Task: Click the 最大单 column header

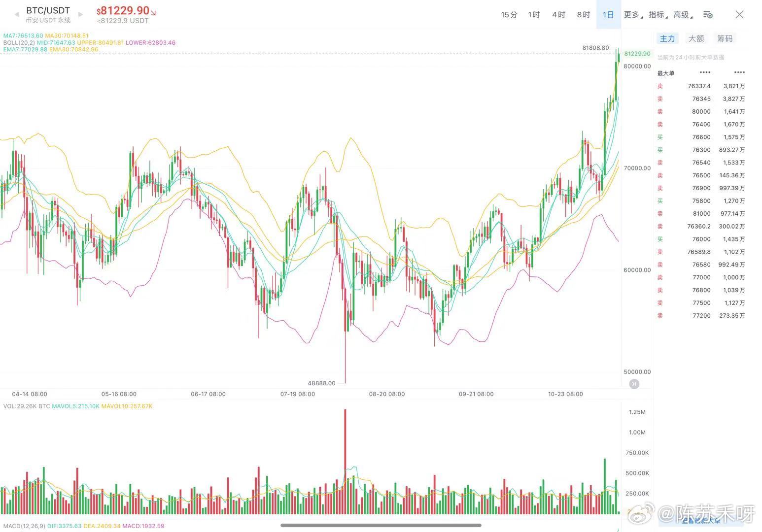Action: point(665,73)
